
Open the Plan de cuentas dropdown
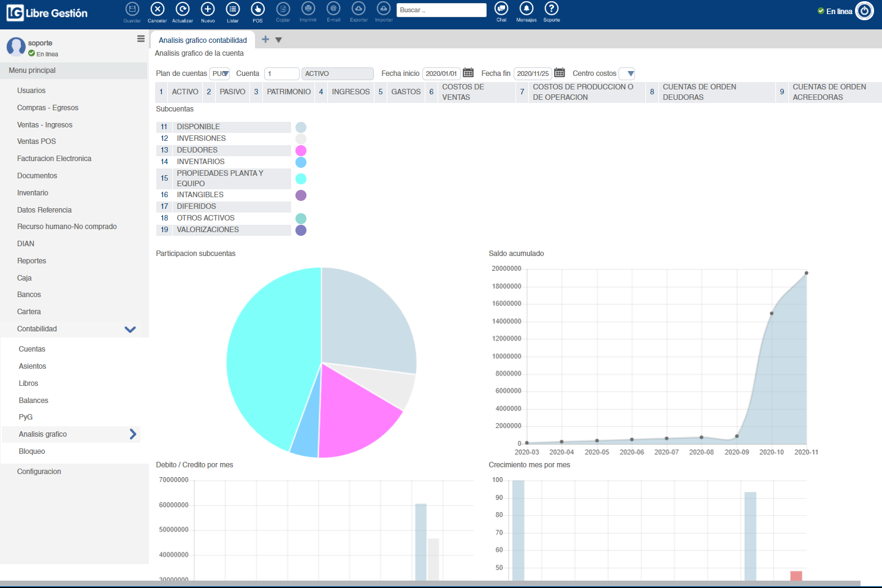[x=219, y=73]
